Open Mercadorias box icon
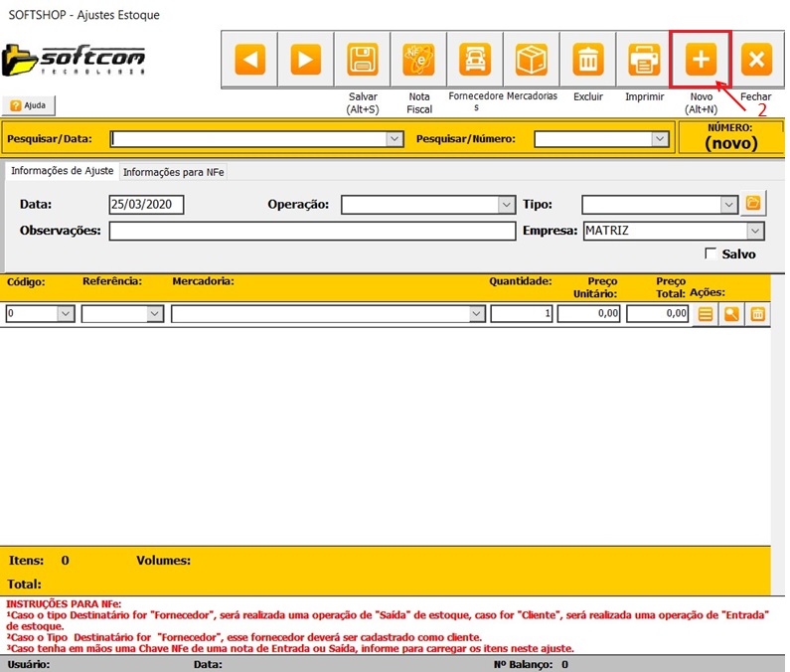Image resolution: width=790 pixels, height=672 pixels. pos(532,60)
